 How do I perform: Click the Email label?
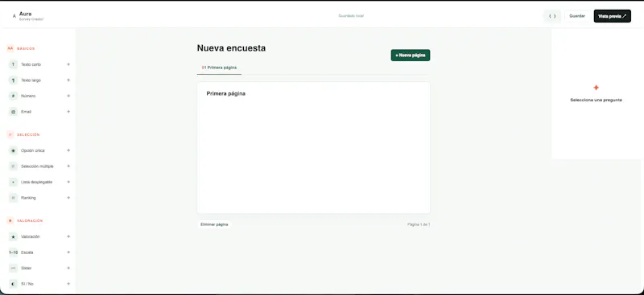[x=26, y=112]
